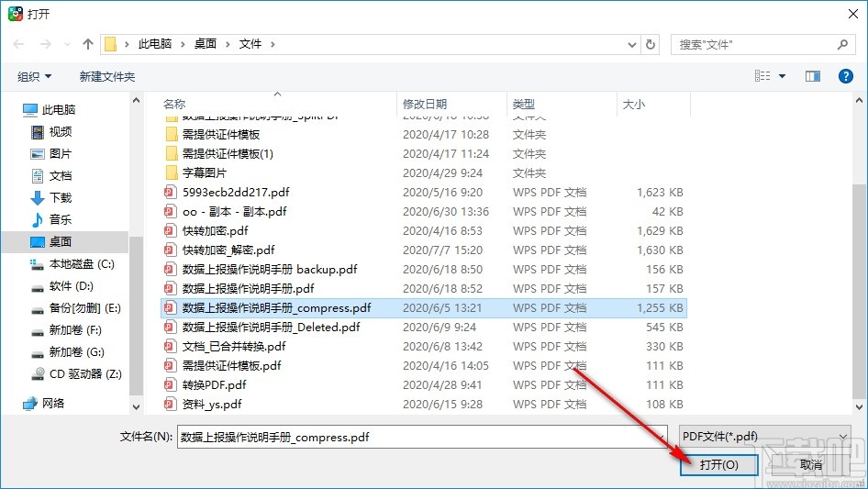Select file 需提供证件模板.pdf

point(231,366)
